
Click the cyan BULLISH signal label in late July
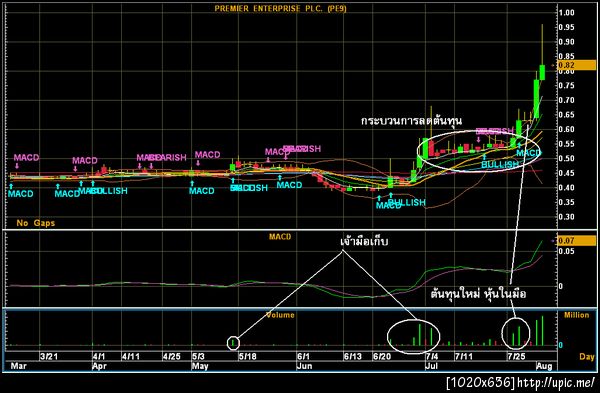pyautogui.click(x=500, y=165)
